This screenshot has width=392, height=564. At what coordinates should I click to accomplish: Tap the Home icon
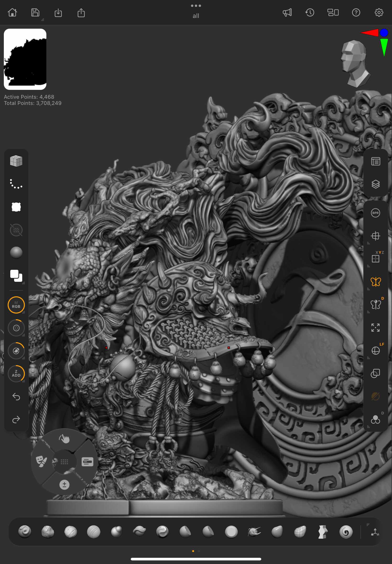pyautogui.click(x=12, y=12)
